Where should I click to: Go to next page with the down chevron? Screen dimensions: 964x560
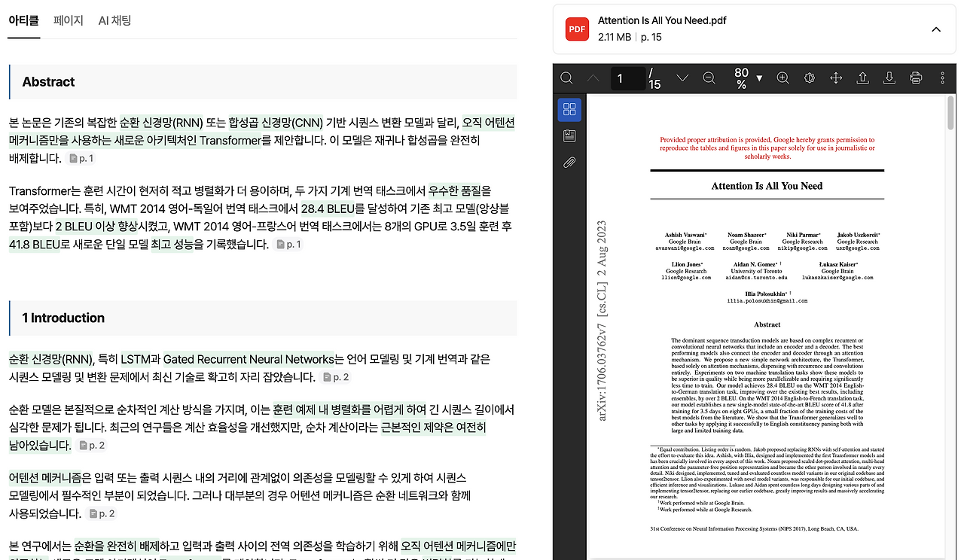coord(682,78)
